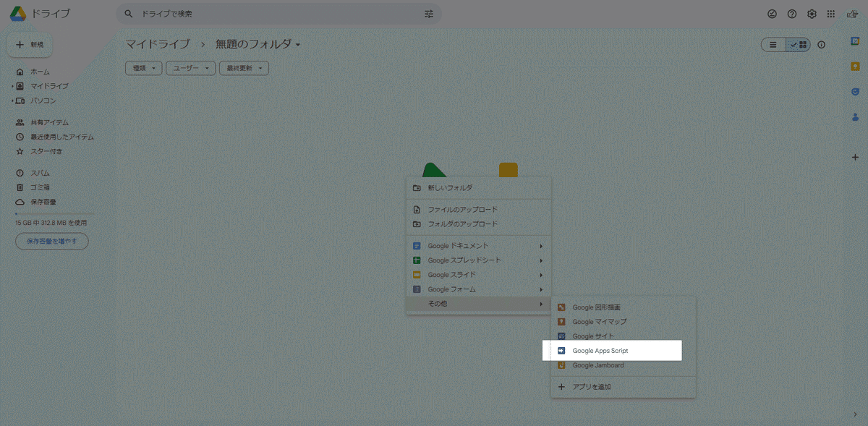Open the 種類 filter dropdown

[x=143, y=68]
